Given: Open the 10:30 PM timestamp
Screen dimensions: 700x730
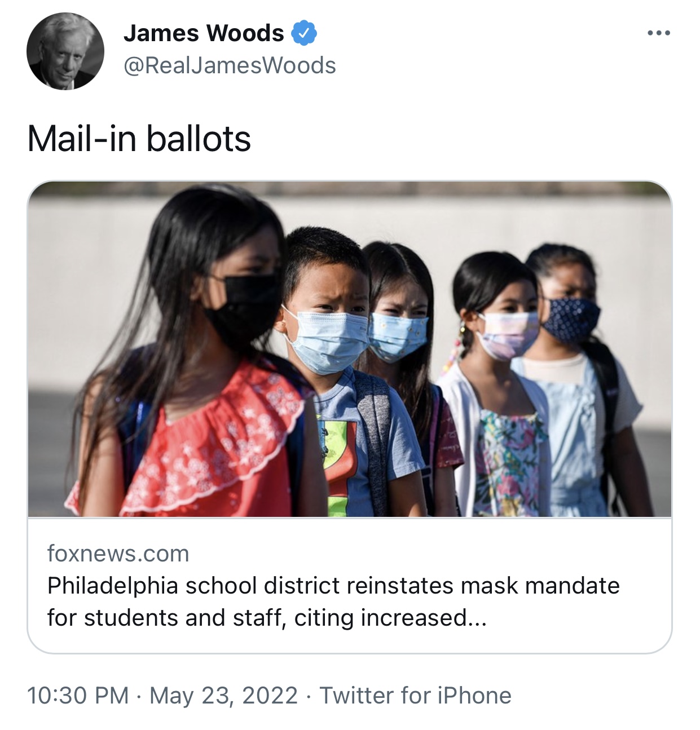Looking at the screenshot, I should coord(78,696).
